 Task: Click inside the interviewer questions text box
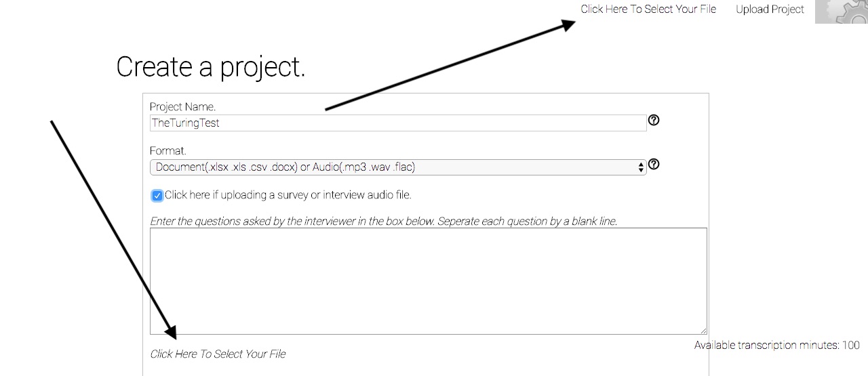[x=429, y=281]
